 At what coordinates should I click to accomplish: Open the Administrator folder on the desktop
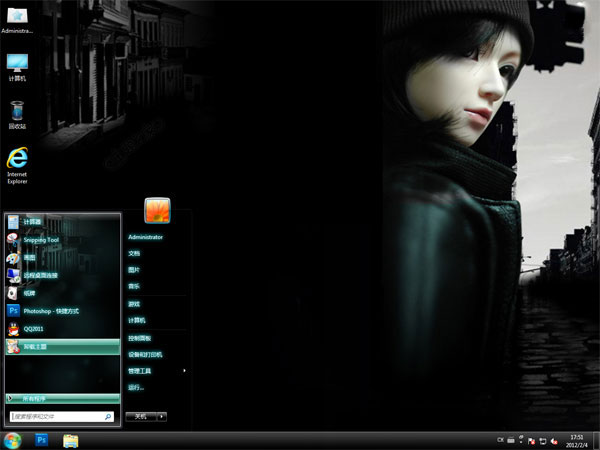point(17,20)
